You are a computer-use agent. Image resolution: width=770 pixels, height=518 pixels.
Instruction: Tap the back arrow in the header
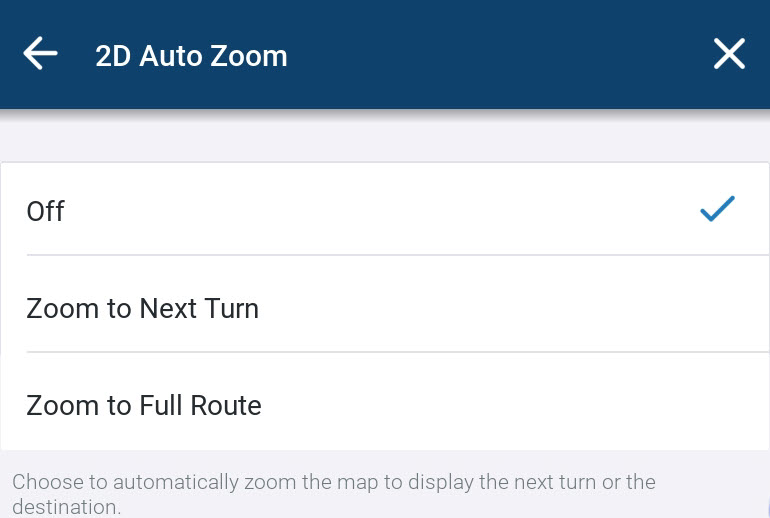[40, 54]
